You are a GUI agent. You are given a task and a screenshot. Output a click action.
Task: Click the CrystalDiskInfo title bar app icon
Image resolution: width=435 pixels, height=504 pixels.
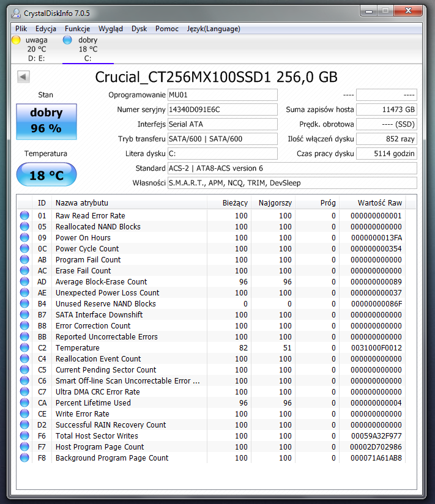(16, 13)
